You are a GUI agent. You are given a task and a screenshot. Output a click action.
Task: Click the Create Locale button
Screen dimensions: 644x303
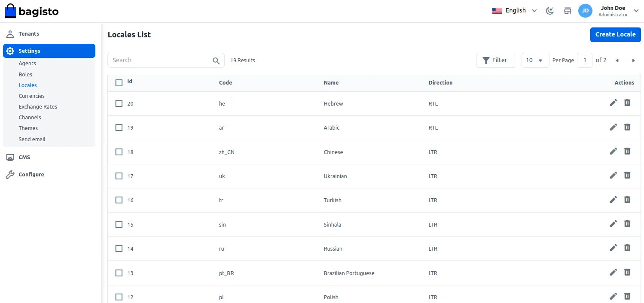click(x=615, y=34)
